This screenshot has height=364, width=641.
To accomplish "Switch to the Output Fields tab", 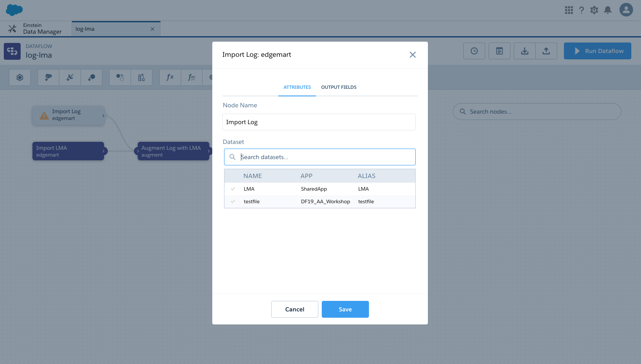I will (x=339, y=87).
